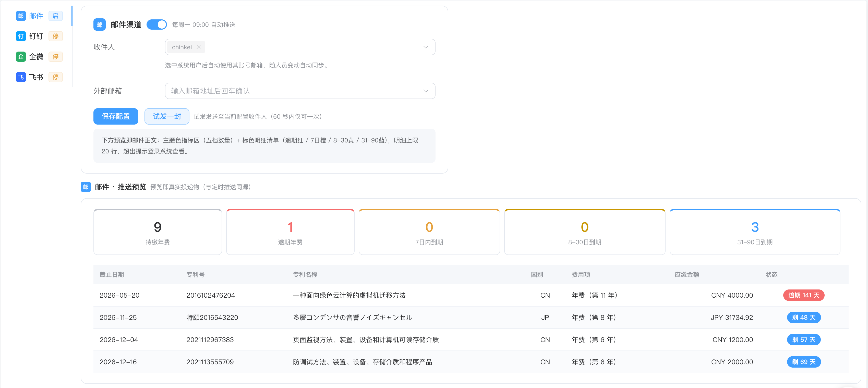Switch to the 飞书 tab label
Screen dimensions: 868x388
[36, 77]
